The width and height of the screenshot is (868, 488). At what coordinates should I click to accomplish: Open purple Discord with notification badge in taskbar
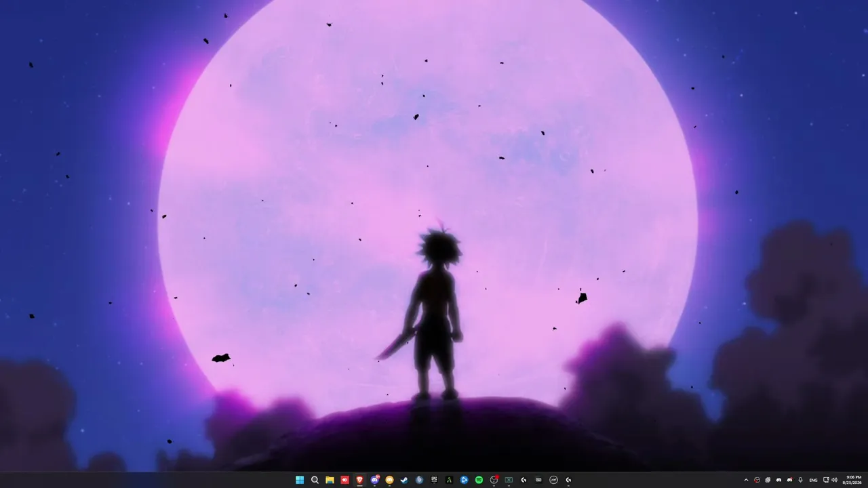pos(374,480)
